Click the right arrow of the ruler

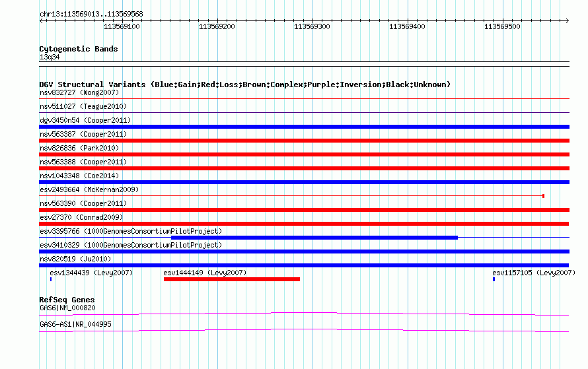pyautogui.click(x=568, y=21)
